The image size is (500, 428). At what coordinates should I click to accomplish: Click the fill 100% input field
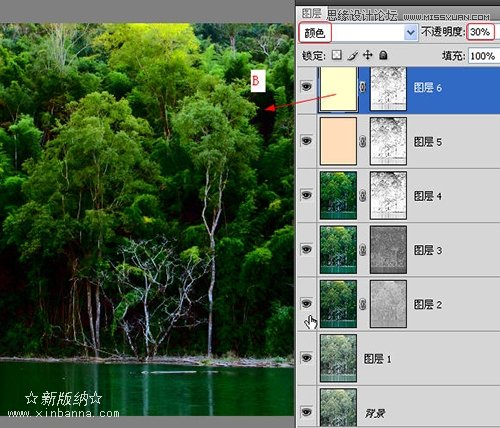click(484, 56)
